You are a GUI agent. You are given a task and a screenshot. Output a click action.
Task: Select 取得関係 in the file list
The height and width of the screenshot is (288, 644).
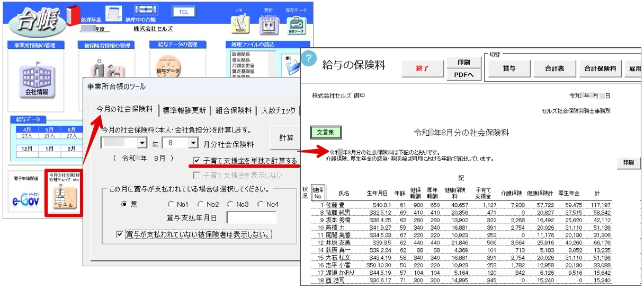click(x=241, y=55)
